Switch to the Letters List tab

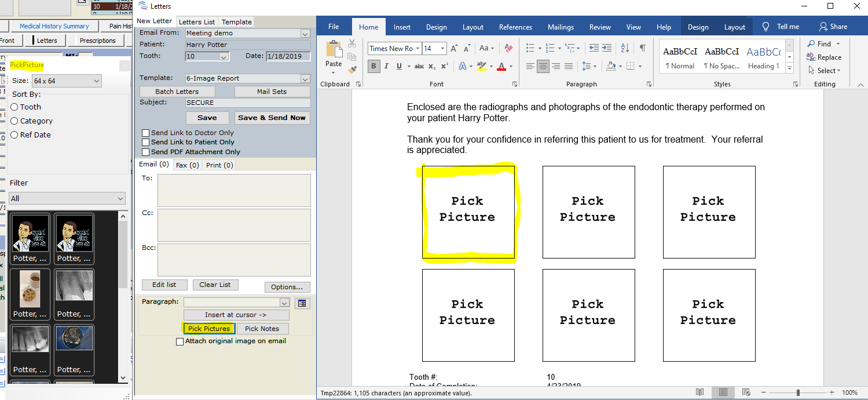click(x=197, y=22)
